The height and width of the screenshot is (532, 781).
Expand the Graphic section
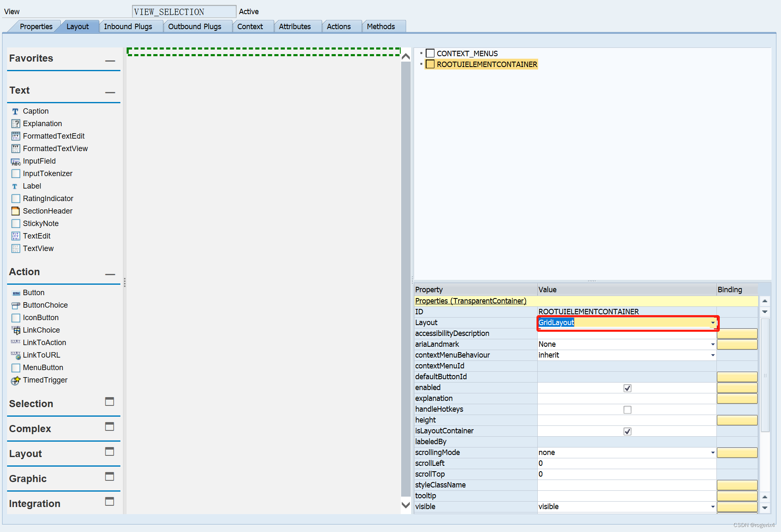pos(110,476)
